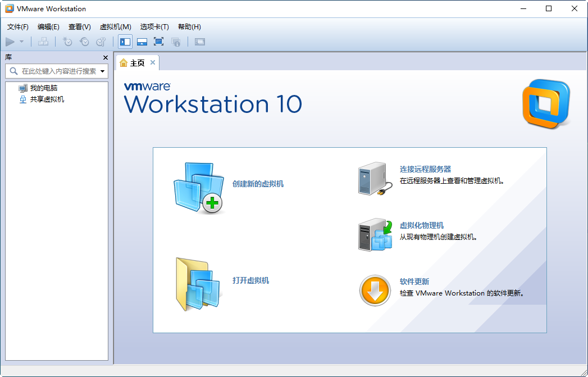588x377 pixels.
Task: Select the Unity mode toolbar icon
Action: (x=176, y=42)
